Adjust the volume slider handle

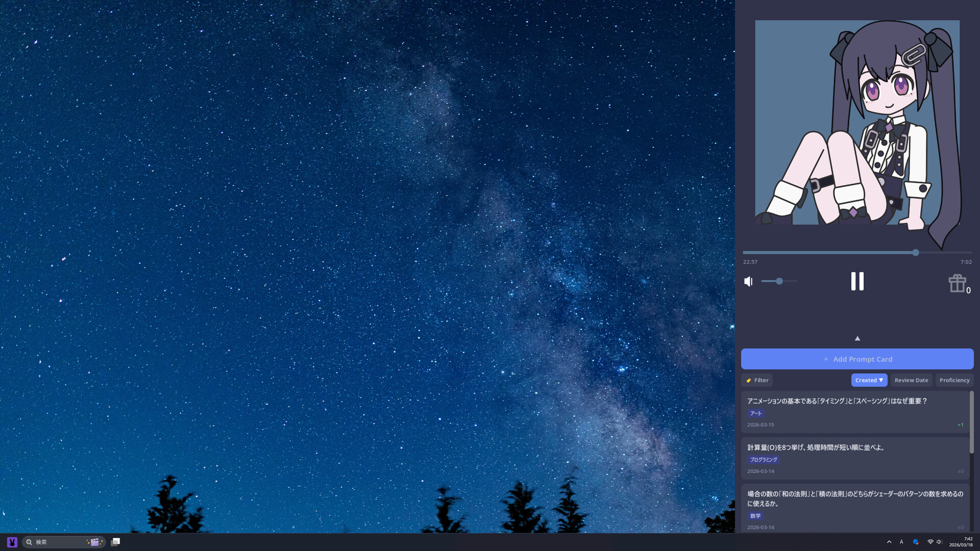[x=779, y=281]
